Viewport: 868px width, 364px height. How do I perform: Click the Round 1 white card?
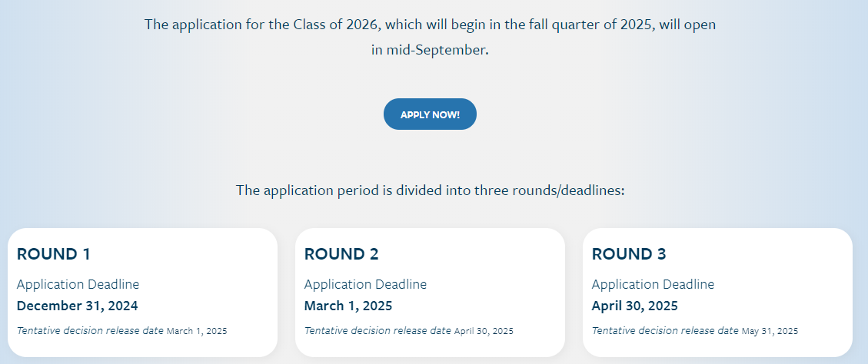(x=142, y=292)
